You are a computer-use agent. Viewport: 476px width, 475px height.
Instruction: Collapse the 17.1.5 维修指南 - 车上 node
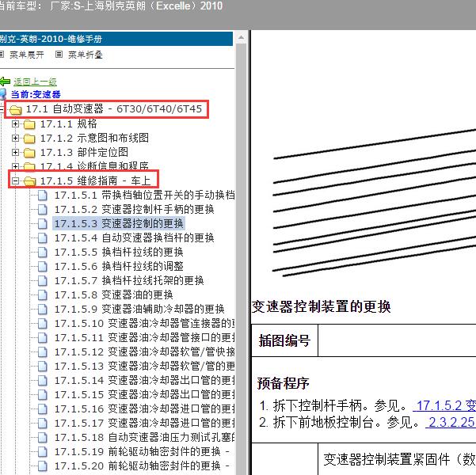(15, 180)
